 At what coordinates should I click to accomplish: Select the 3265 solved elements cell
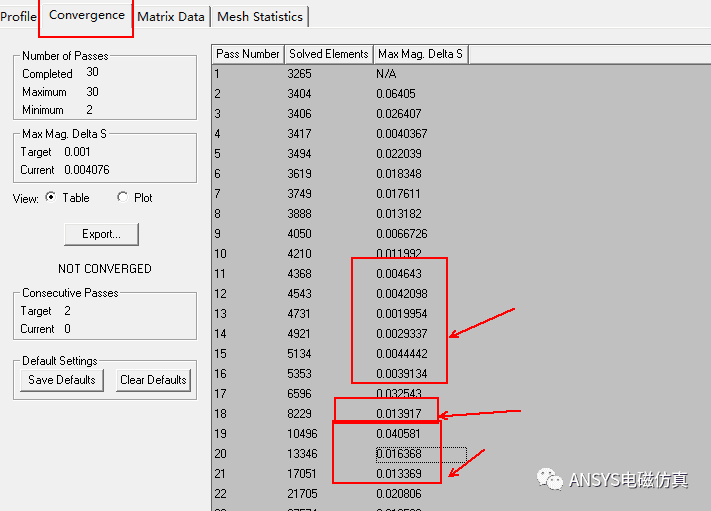[300, 74]
